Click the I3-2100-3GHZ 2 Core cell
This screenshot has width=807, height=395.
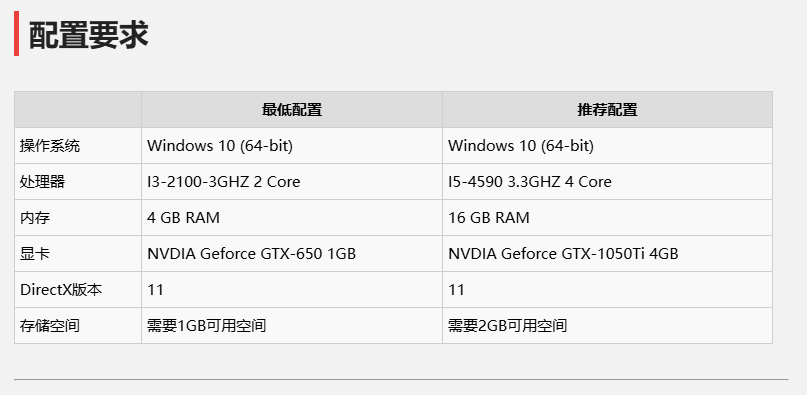point(292,182)
